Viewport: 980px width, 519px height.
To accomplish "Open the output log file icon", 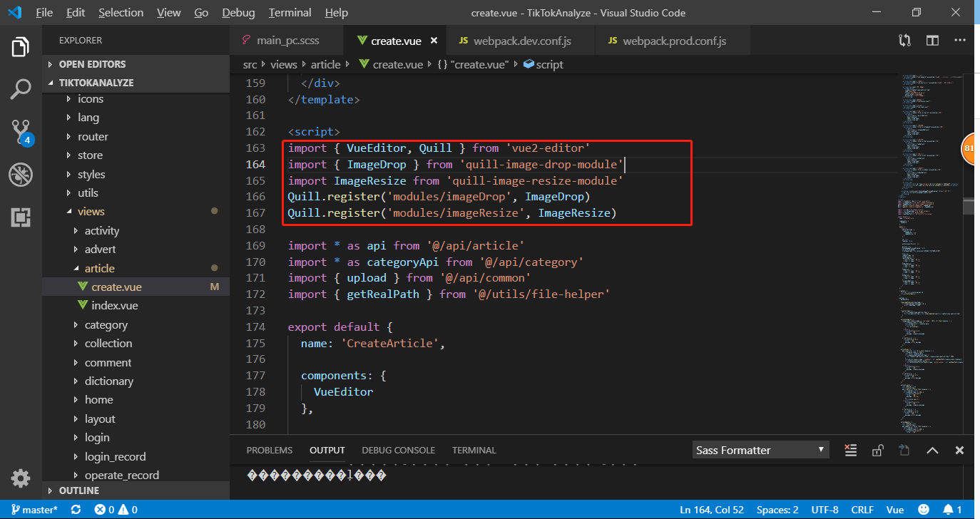I will tap(904, 450).
